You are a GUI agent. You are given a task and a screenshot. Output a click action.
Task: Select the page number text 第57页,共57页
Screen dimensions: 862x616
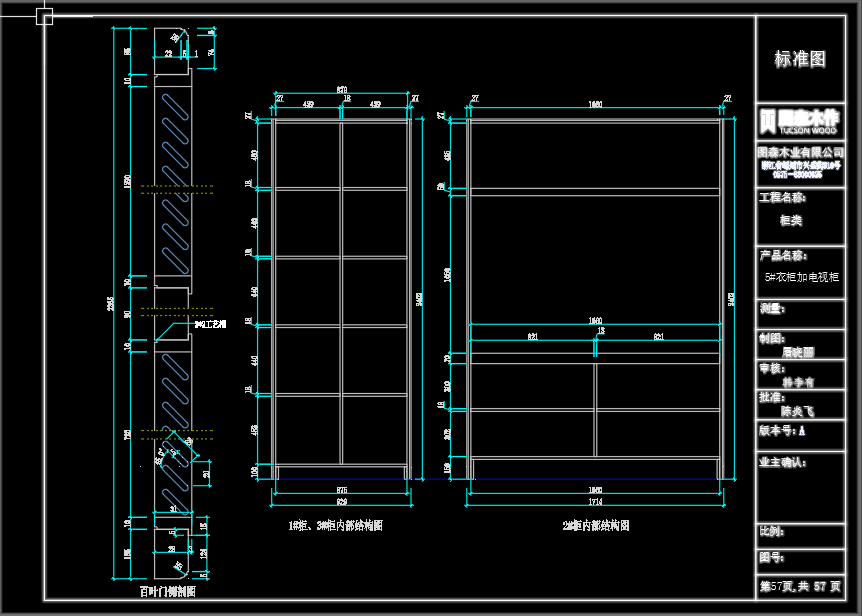pyautogui.click(x=800, y=586)
